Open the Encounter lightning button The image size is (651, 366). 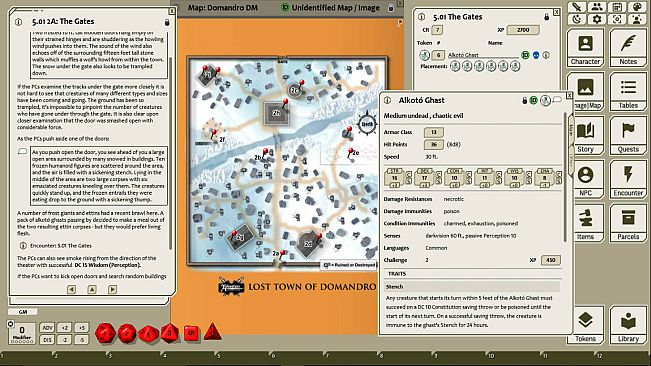pos(628,180)
